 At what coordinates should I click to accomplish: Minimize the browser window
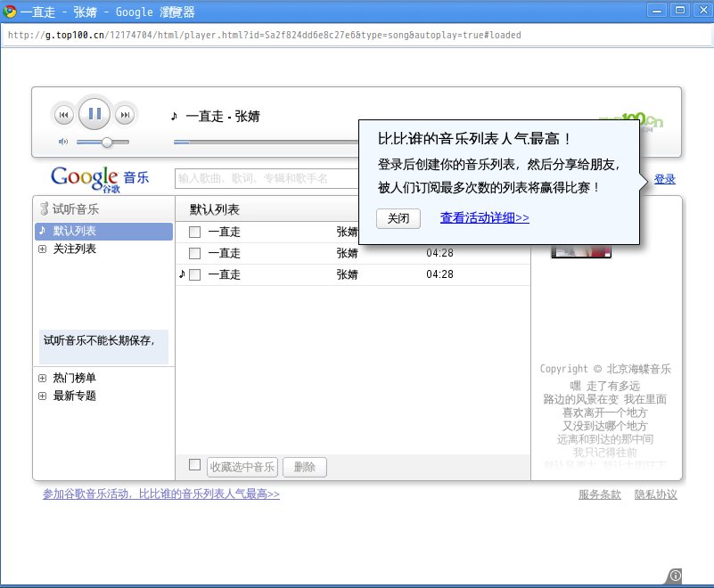657,11
